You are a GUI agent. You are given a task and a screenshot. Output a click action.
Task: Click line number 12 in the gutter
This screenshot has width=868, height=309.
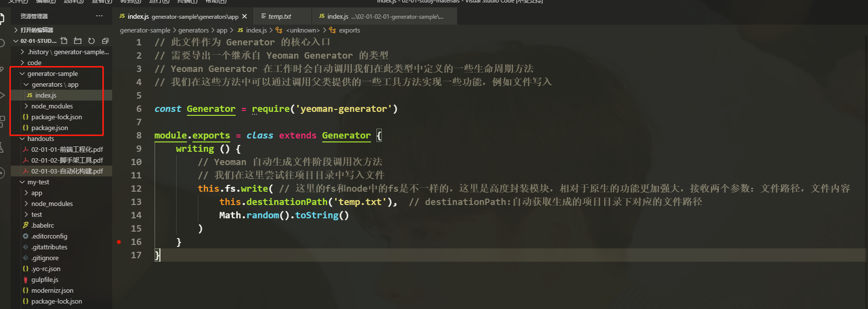point(136,189)
